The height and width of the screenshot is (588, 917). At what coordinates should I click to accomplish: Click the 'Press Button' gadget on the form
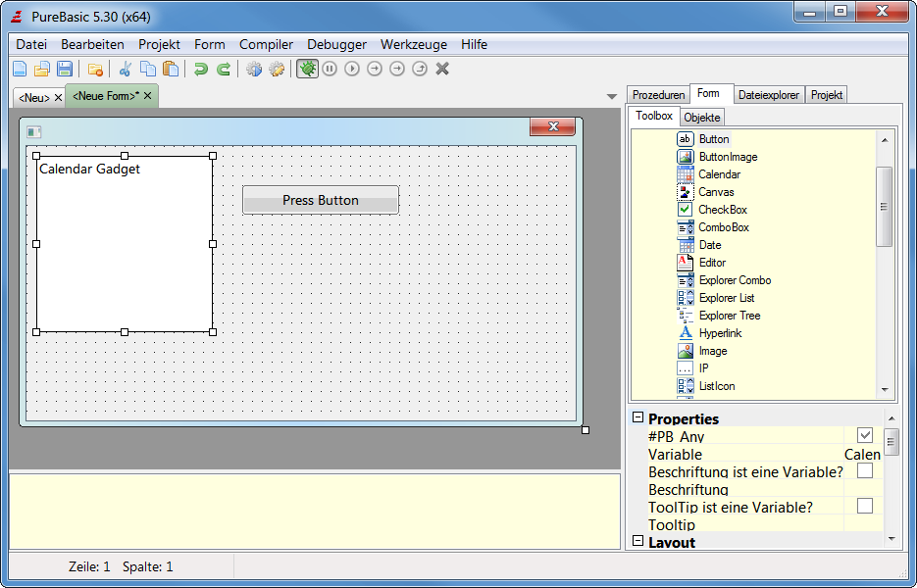[321, 200]
